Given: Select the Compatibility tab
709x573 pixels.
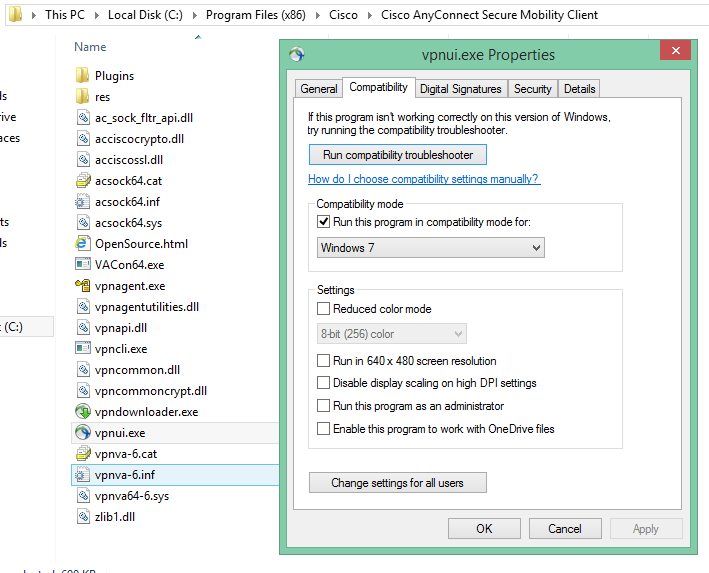Looking at the screenshot, I should [378, 87].
